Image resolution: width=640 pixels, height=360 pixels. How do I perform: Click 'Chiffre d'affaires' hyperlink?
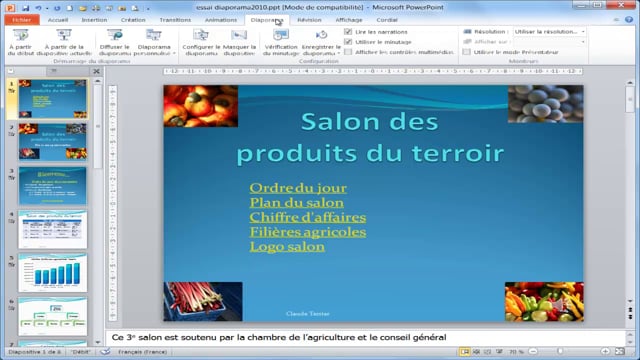pyautogui.click(x=308, y=218)
